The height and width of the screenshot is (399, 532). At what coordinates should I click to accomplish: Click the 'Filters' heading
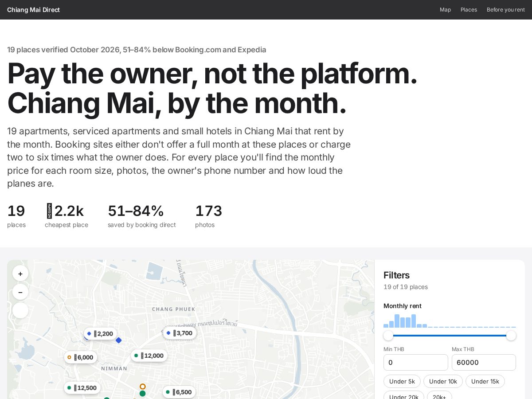tap(396, 275)
